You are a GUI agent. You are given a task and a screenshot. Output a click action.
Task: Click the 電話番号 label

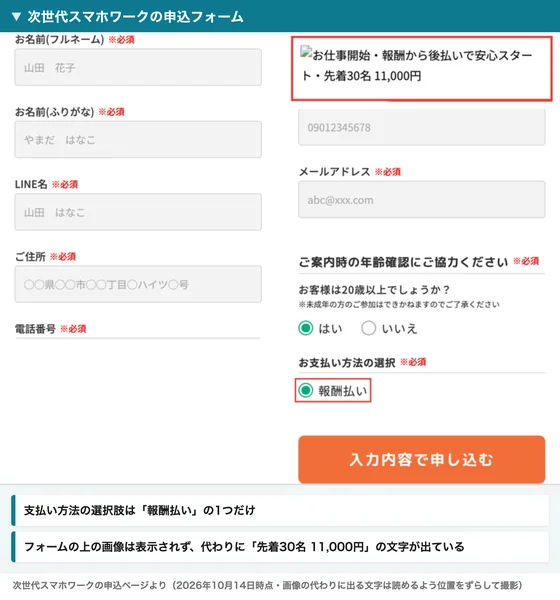(35, 329)
